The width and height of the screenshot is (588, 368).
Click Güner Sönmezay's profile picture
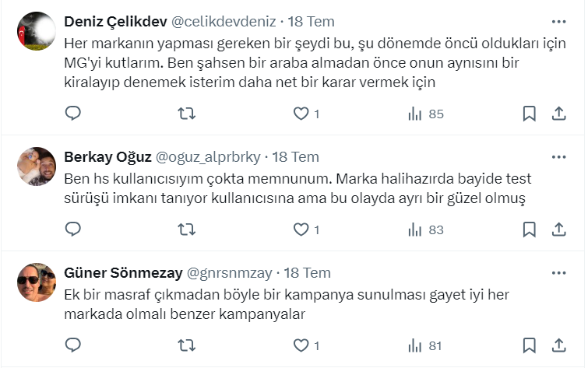37,282
